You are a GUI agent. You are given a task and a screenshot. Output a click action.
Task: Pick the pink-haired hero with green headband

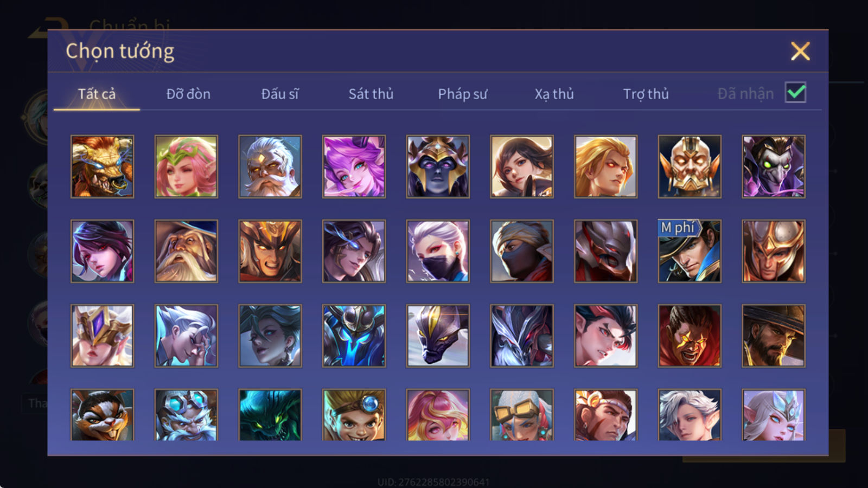[186, 166]
